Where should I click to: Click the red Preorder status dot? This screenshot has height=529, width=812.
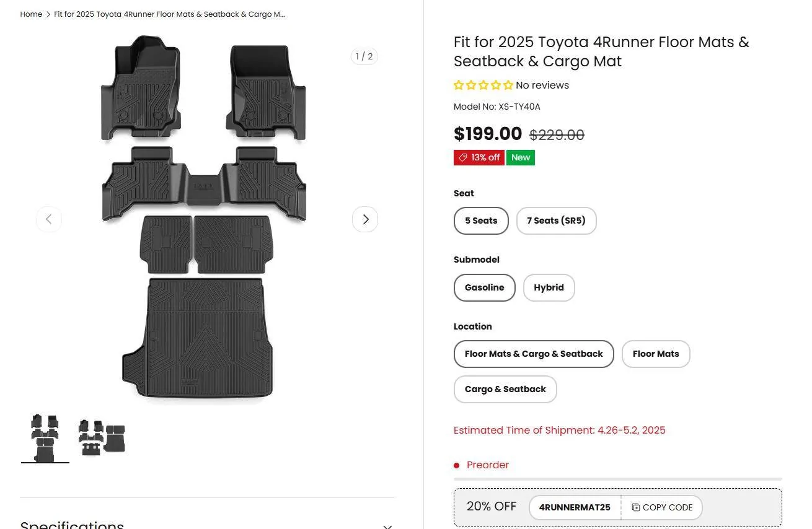456,465
